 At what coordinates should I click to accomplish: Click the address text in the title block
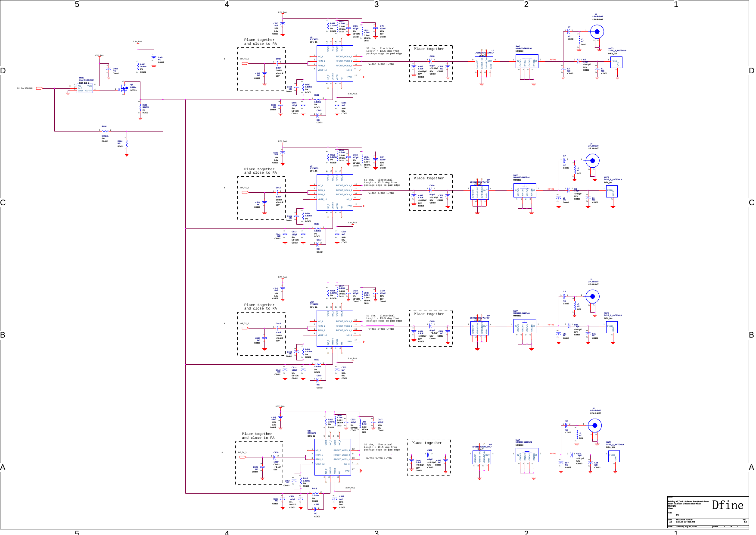click(x=688, y=505)
